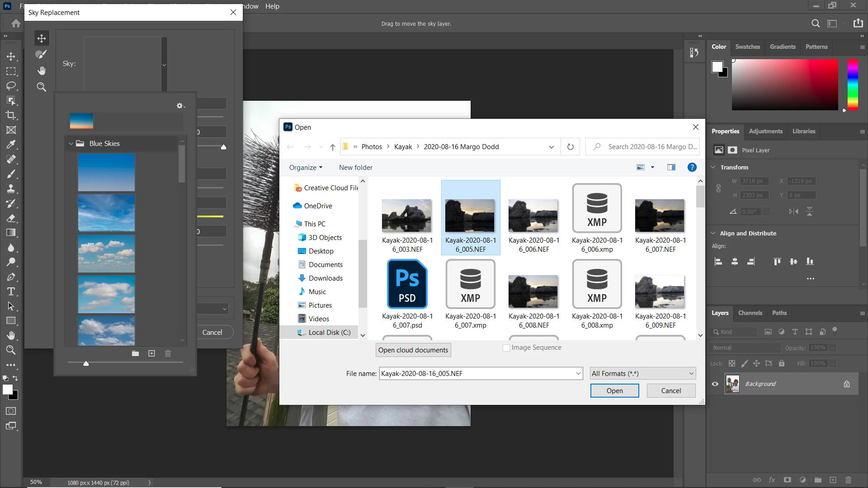This screenshot has width=868, height=488.
Task: Switch to the Channels tab
Action: coord(750,313)
